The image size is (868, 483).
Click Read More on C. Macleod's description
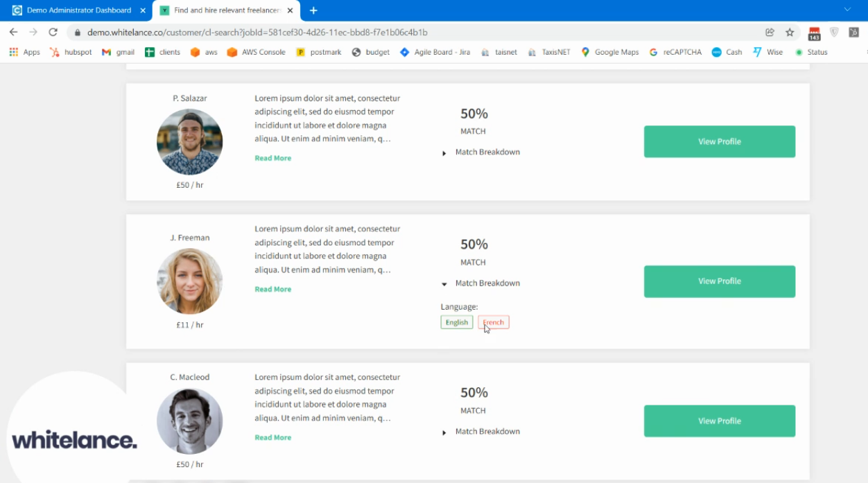point(272,437)
